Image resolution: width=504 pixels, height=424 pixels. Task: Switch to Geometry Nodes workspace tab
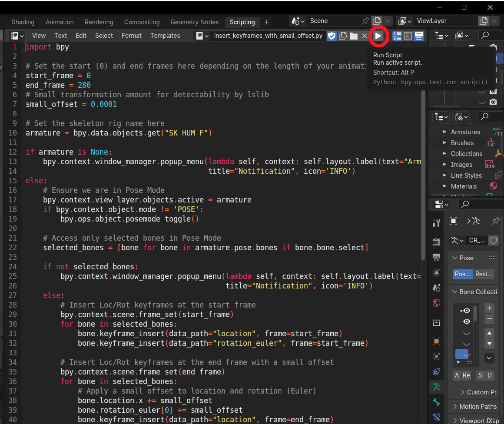[x=194, y=22]
